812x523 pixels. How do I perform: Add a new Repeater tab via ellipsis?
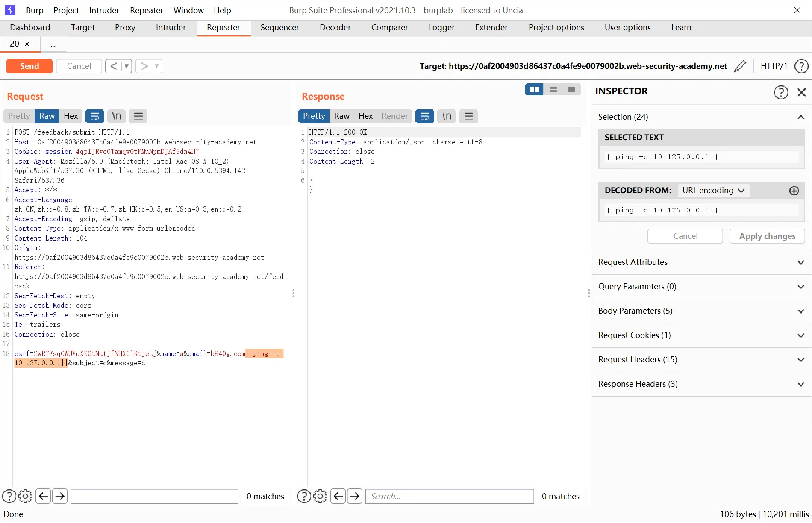(x=53, y=44)
